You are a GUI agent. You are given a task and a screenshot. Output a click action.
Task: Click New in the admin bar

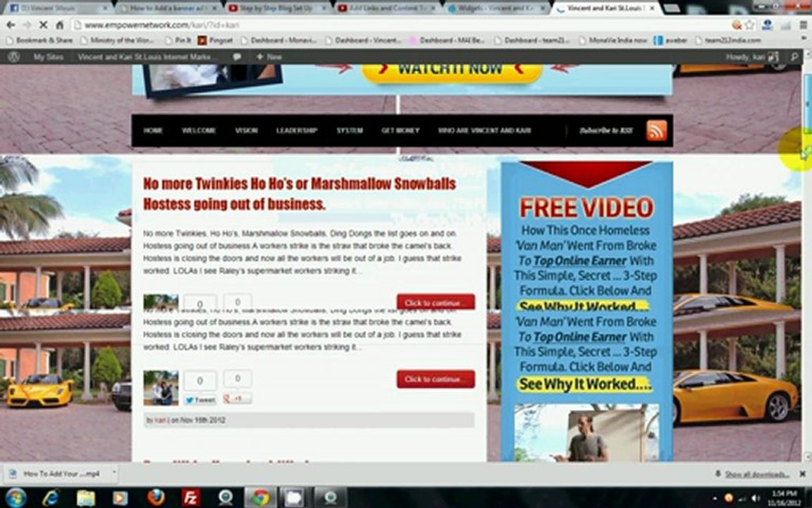(x=269, y=57)
